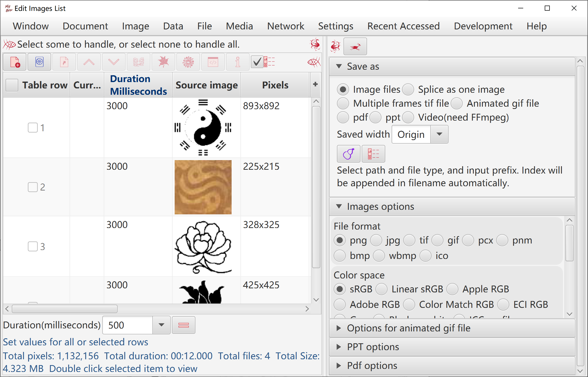The image size is (588, 377).
Task: Open the Duration milliseconds combo box arrow
Action: coord(161,325)
